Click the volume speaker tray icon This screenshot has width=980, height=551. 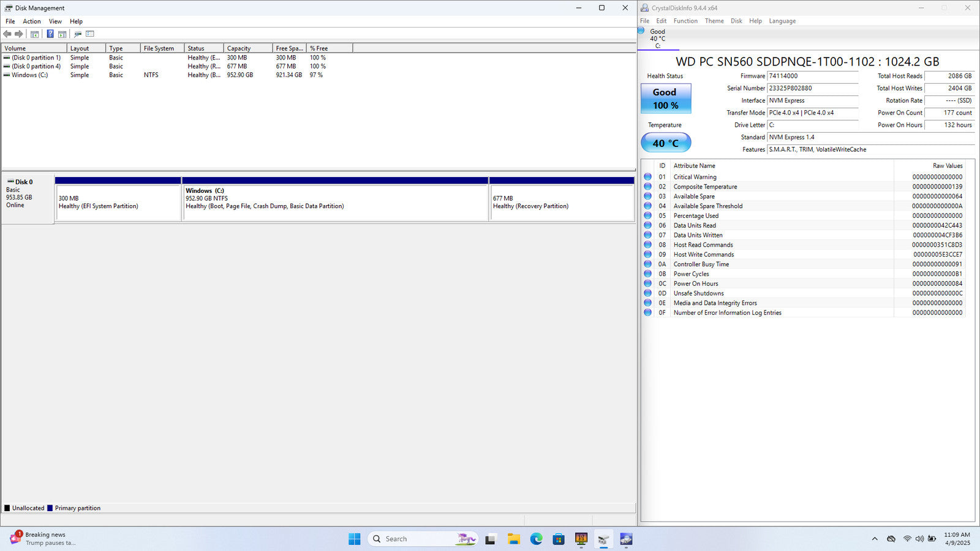[x=919, y=539]
